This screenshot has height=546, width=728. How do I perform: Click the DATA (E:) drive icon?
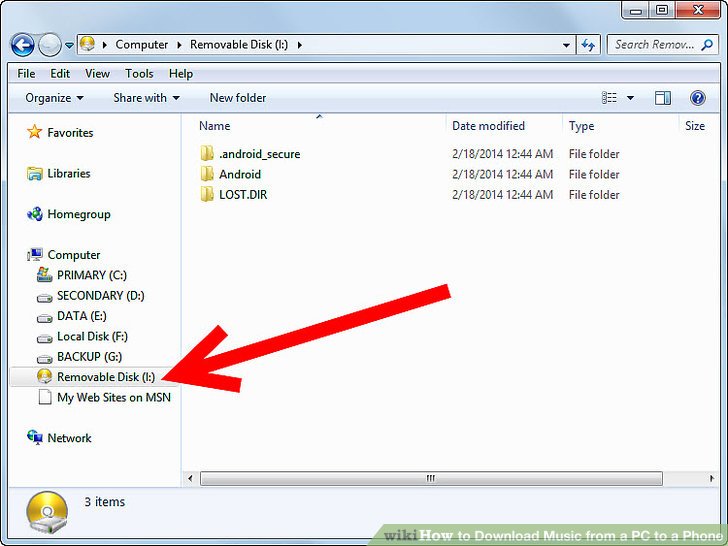point(45,318)
